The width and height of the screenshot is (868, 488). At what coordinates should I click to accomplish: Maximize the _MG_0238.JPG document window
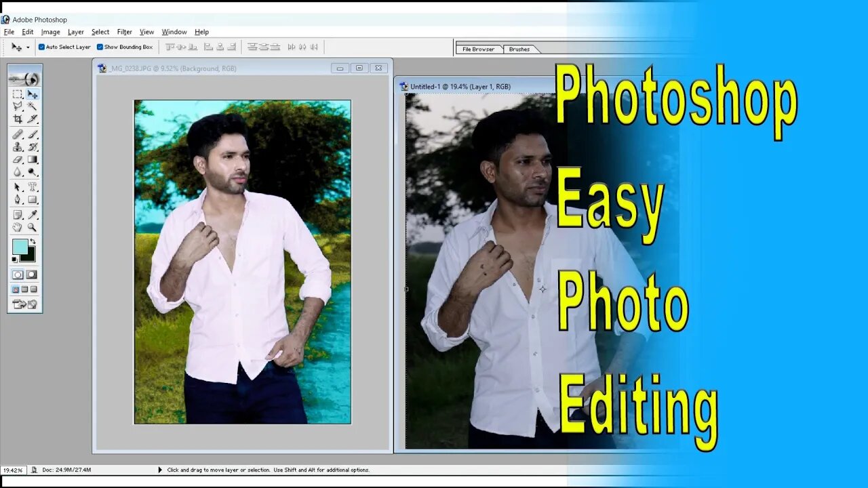coord(359,68)
